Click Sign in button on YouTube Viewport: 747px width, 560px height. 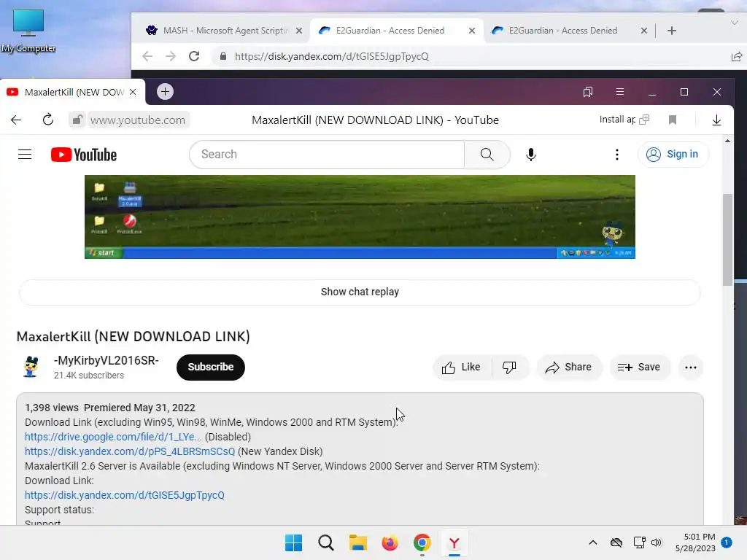click(x=673, y=155)
